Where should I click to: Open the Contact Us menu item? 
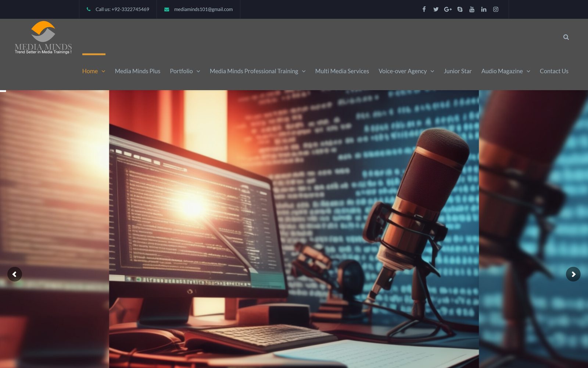pyautogui.click(x=554, y=71)
